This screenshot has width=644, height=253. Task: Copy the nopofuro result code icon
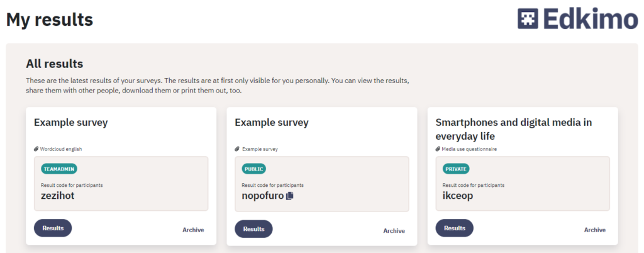(x=290, y=196)
